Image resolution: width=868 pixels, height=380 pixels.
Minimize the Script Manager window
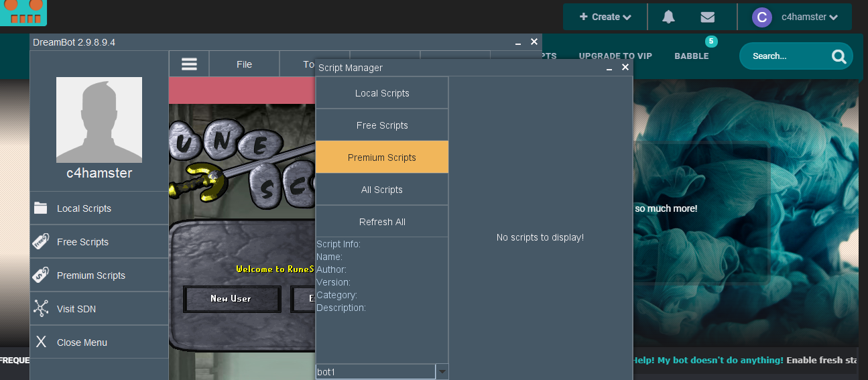point(609,68)
